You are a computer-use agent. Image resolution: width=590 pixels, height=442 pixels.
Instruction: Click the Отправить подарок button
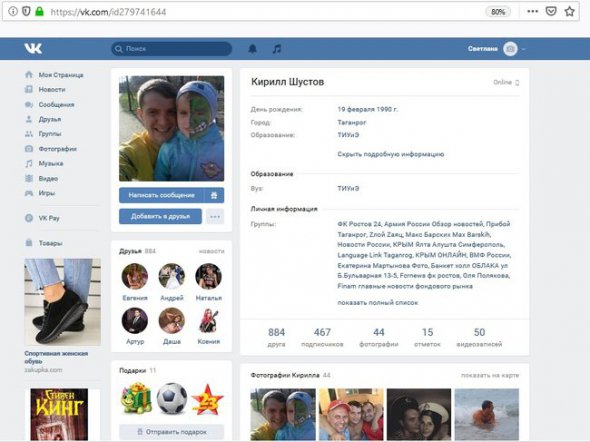(x=172, y=432)
